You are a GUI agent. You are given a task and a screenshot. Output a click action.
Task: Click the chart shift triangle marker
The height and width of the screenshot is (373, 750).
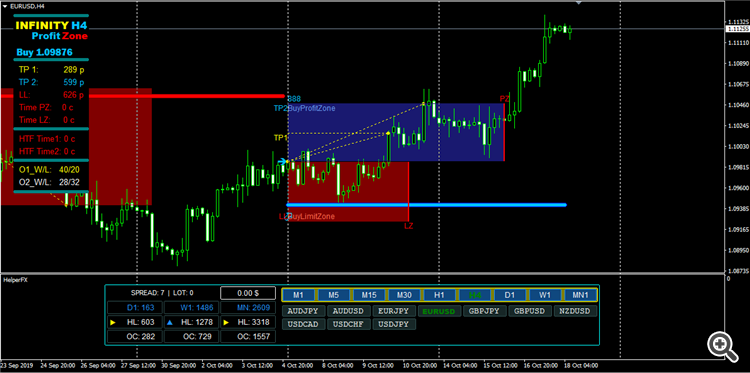(x=578, y=3)
